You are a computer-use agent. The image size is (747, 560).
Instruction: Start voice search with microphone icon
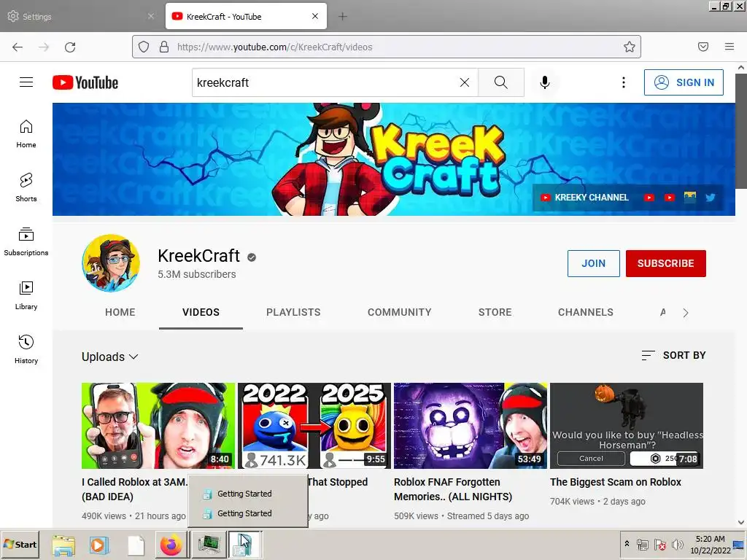pyautogui.click(x=544, y=82)
